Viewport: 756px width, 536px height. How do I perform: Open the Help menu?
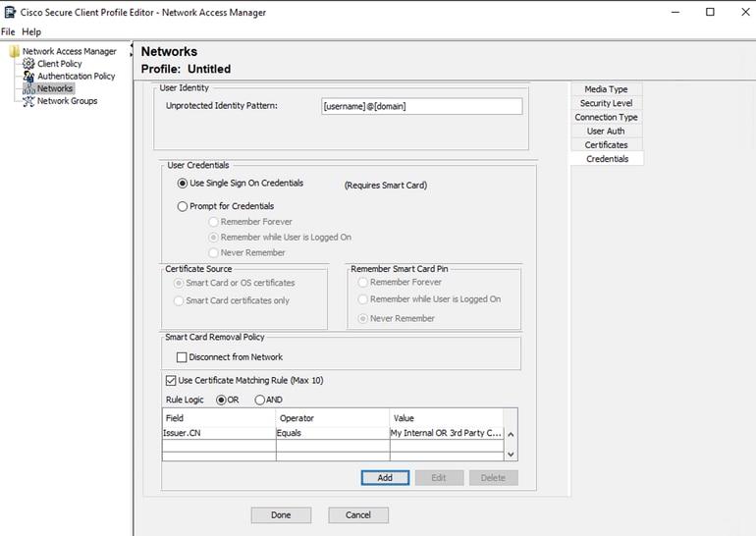(31, 31)
